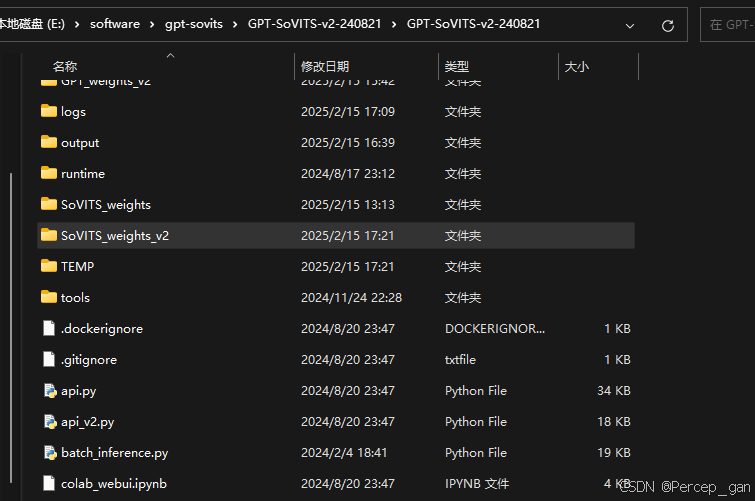Screen dimensions: 755x501
Task: Select the tools folder name
Action: click(75, 298)
